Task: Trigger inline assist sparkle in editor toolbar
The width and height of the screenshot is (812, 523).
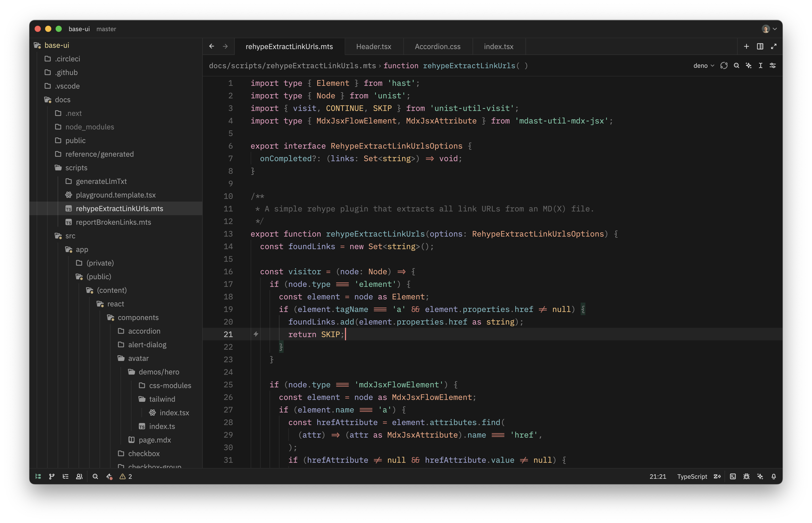Action: (748, 65)
